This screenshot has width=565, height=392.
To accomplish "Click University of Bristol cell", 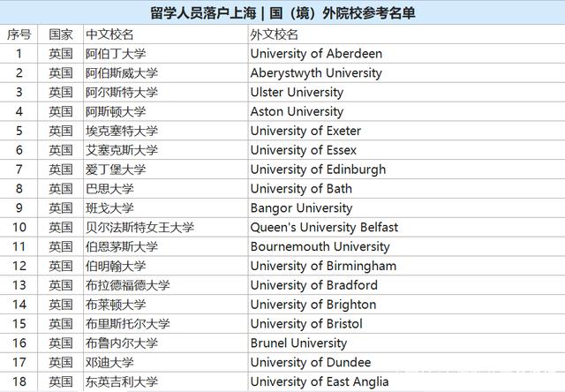I will 406,323.
